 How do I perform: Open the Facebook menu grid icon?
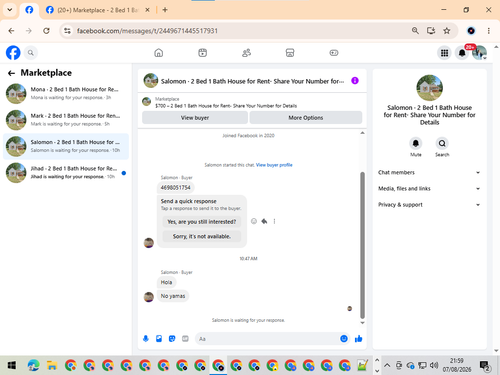(444, 53)
